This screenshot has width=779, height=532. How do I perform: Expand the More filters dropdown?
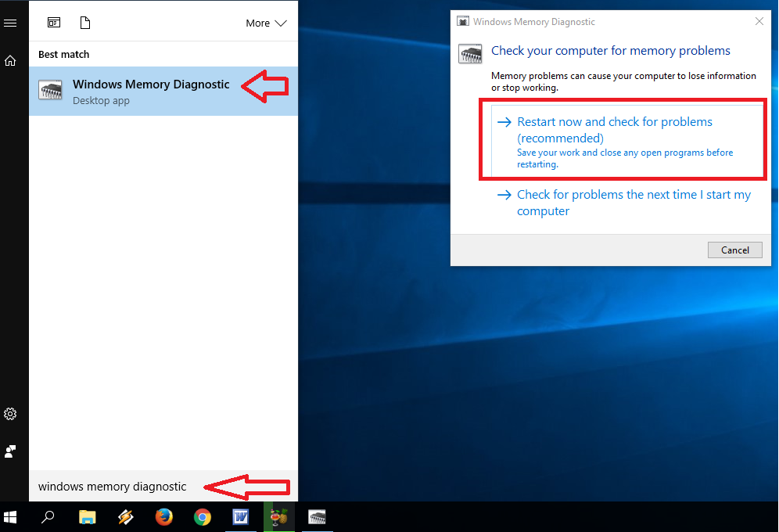coord(266,23)
